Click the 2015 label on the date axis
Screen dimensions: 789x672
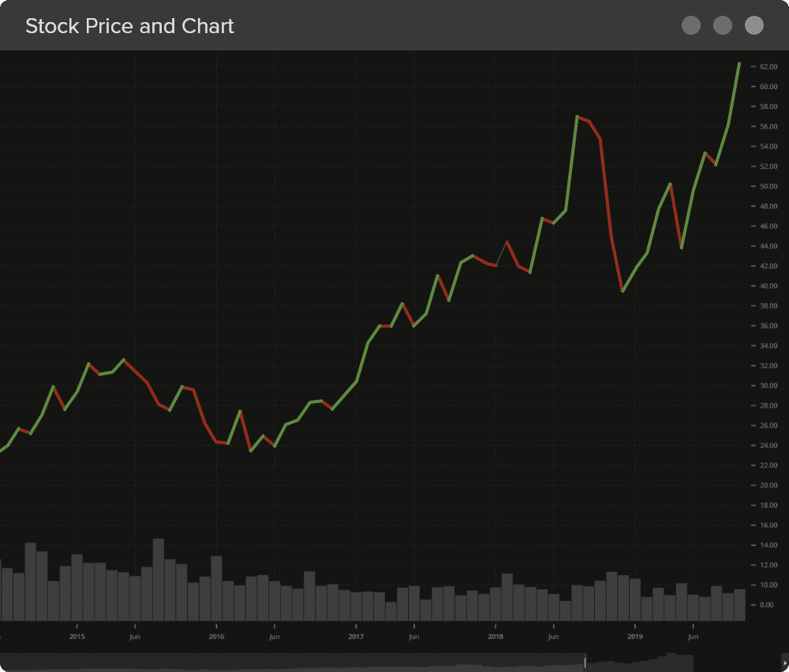coord(77,637)
